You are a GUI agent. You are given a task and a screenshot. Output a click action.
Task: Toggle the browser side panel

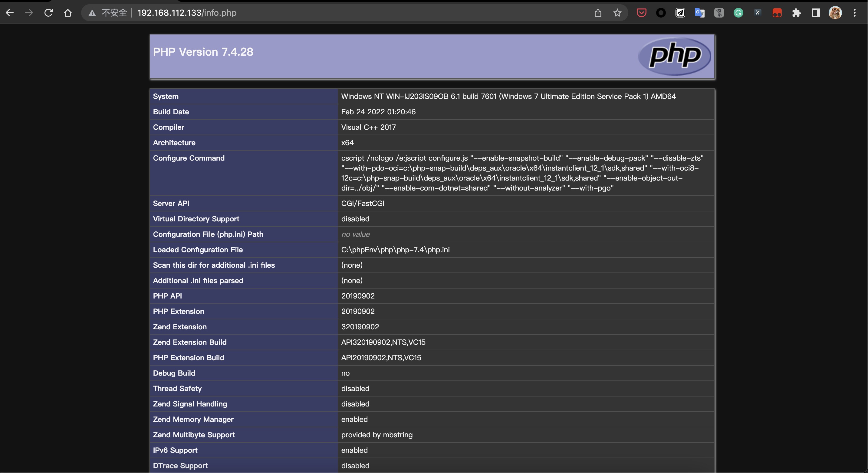point(816,13)
